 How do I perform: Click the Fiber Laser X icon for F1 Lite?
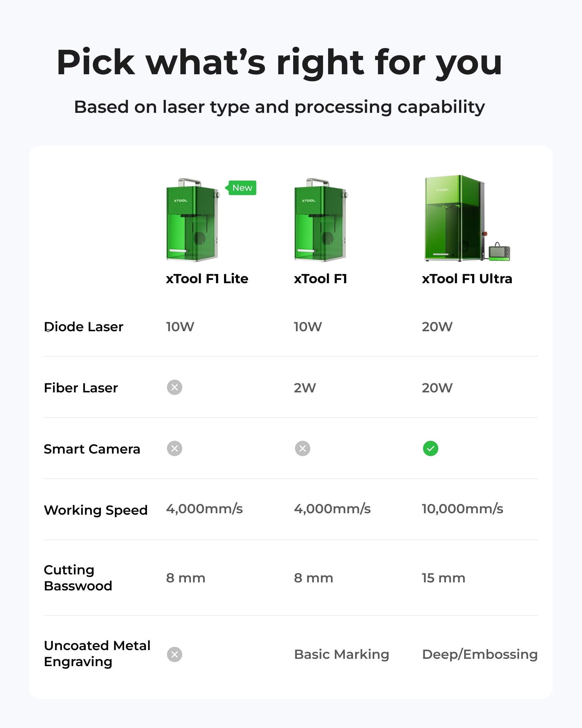coord(175,387)
